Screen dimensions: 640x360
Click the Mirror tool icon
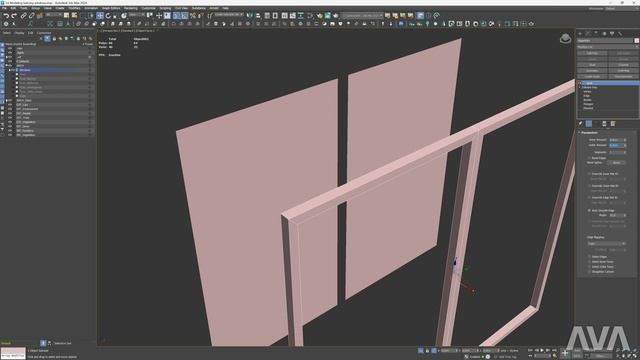(249, 16)
